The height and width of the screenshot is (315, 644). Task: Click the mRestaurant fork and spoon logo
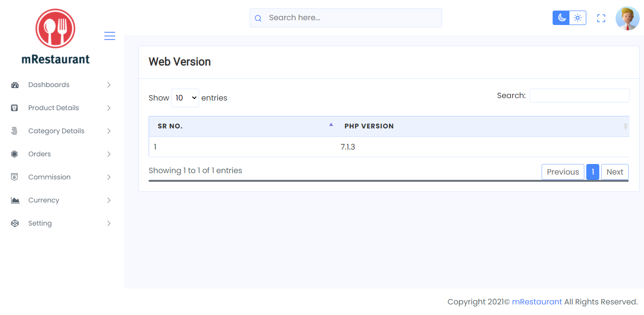point(55,28)
